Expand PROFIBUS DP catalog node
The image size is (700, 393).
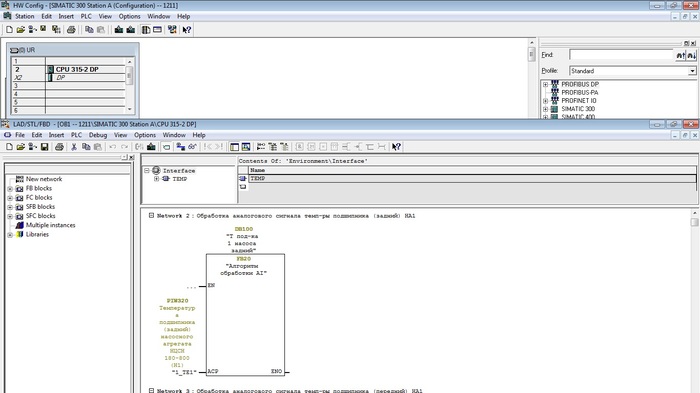(x=545, y=84)
